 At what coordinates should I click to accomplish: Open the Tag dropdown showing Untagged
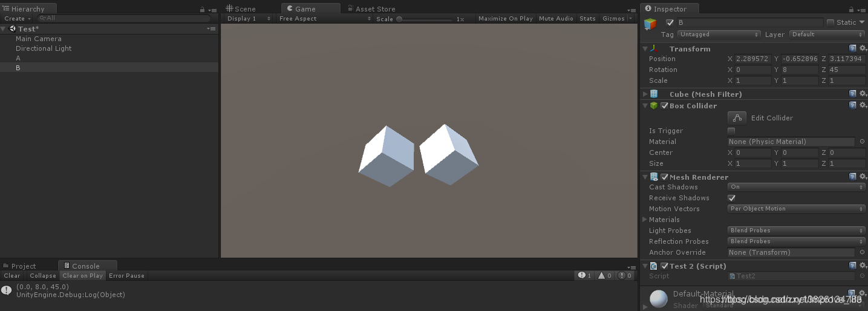point(719,34)
